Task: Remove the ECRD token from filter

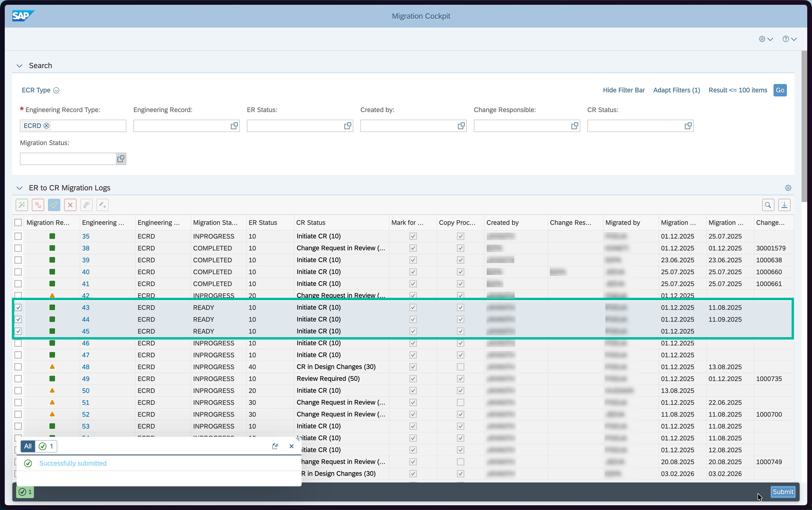Action: point(47,126)
